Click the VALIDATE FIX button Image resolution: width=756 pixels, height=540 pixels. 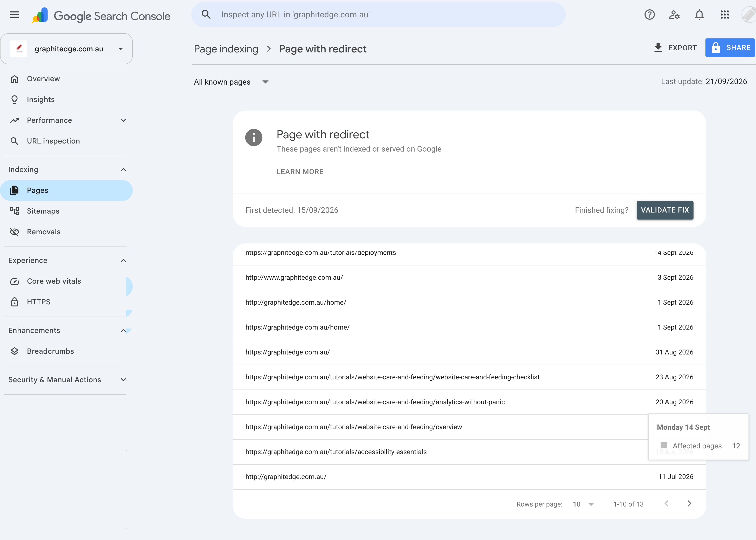[x=665, y=210]
